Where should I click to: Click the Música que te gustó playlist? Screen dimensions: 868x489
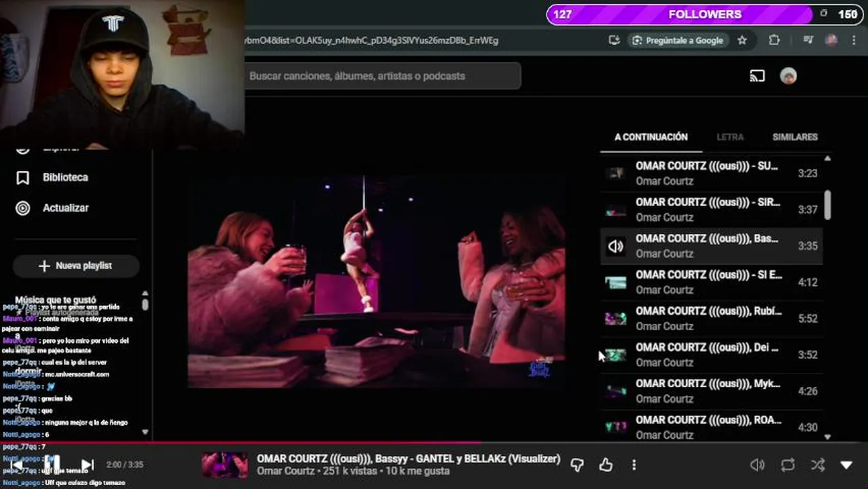coord(56,300)
